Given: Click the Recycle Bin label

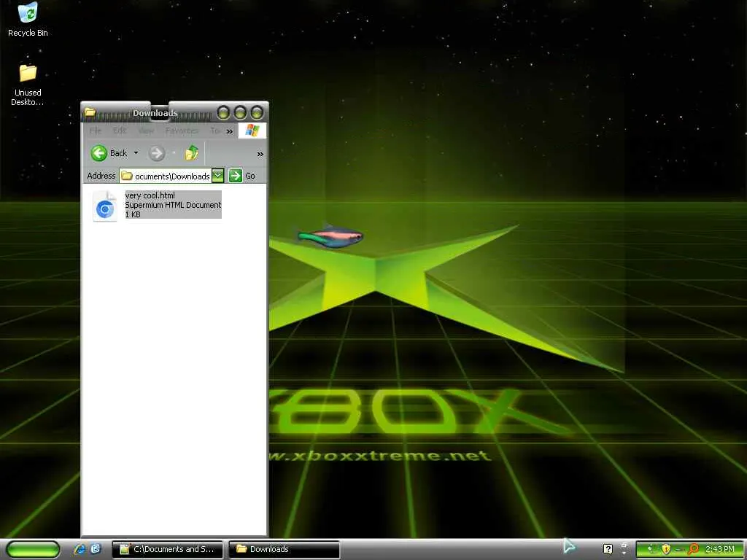Looking at the screenshot, I should 28,33.
